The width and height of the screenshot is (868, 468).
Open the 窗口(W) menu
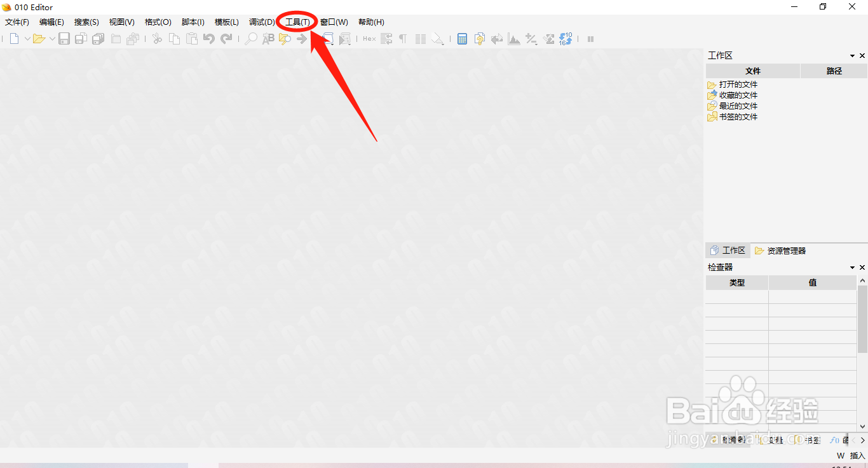(x=334, y=22)
